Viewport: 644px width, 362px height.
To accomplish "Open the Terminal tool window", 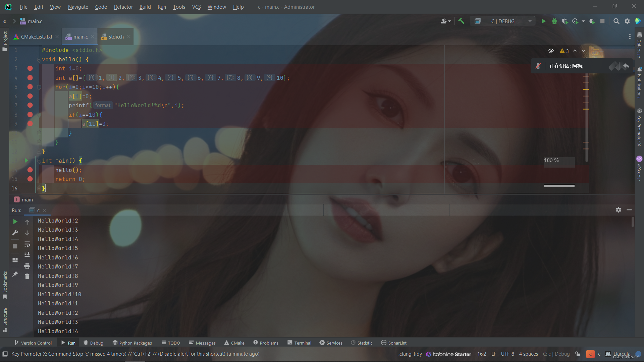I will point(299,343).
